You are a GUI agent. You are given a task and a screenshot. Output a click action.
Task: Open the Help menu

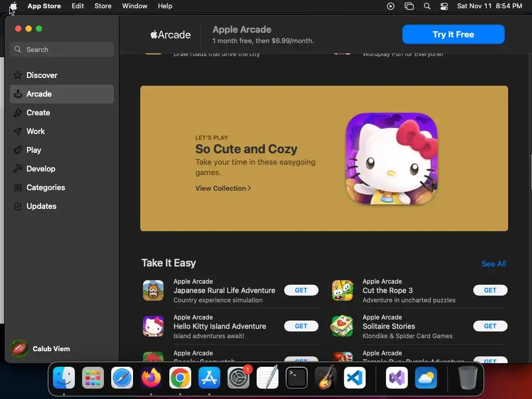tap(165, 6)
